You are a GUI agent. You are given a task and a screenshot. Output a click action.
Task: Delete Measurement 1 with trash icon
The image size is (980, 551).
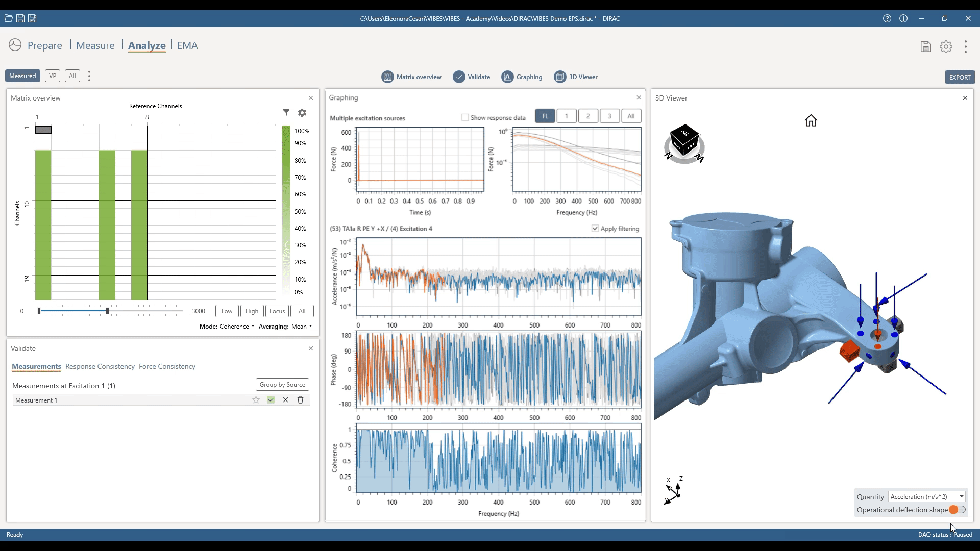[x=300, y=400]
